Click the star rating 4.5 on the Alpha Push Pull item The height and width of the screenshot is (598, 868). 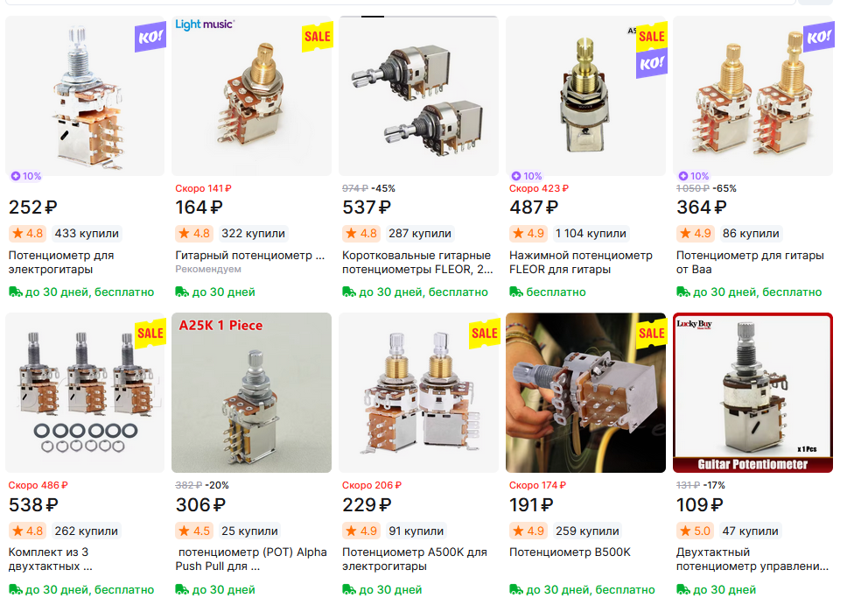tap(194, 531)
